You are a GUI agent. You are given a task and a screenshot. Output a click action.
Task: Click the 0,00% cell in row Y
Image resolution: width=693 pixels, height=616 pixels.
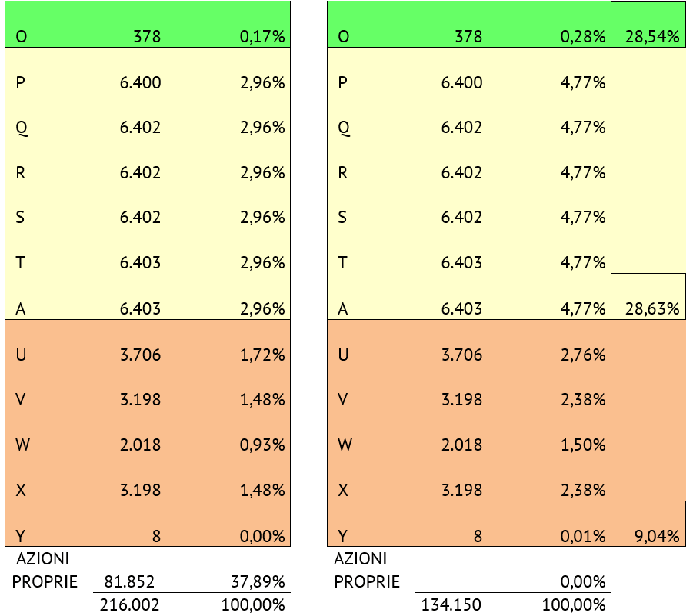[262, 536]
